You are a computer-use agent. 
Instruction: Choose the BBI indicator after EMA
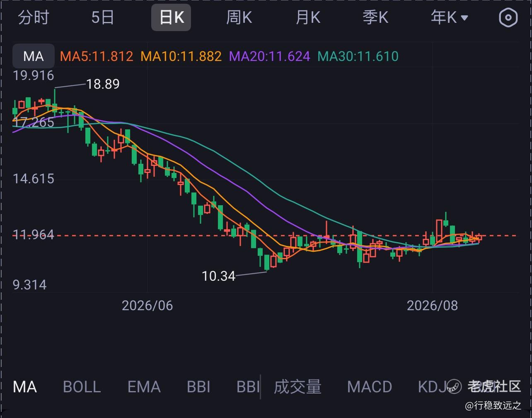point(198,387)
